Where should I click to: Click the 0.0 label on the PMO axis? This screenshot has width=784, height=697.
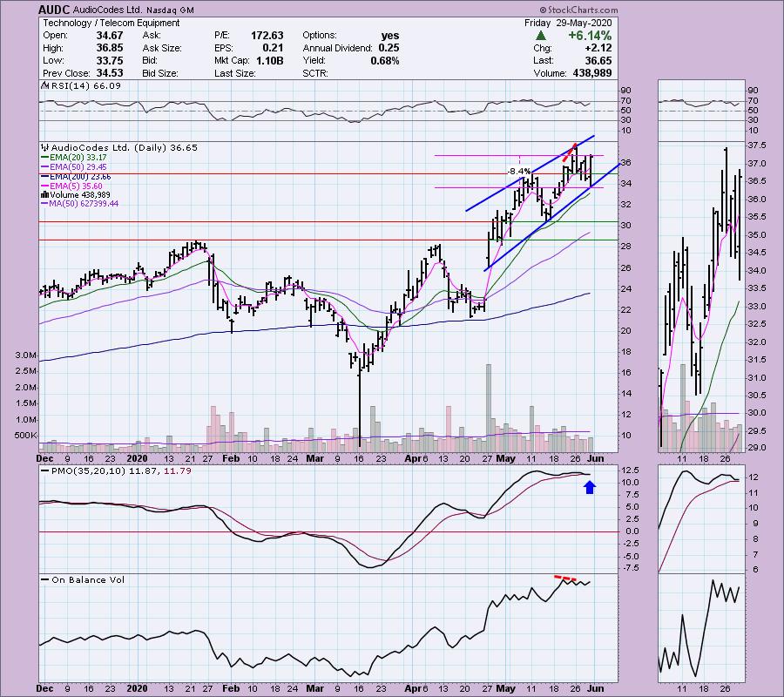click(632, 531)
